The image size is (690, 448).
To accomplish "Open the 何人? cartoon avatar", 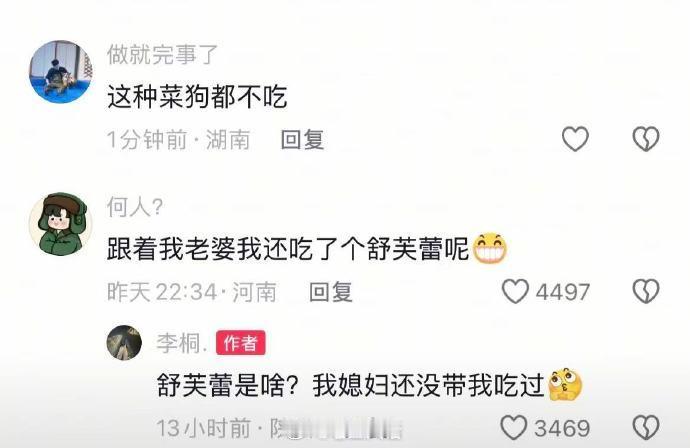I will pos(61,224).
